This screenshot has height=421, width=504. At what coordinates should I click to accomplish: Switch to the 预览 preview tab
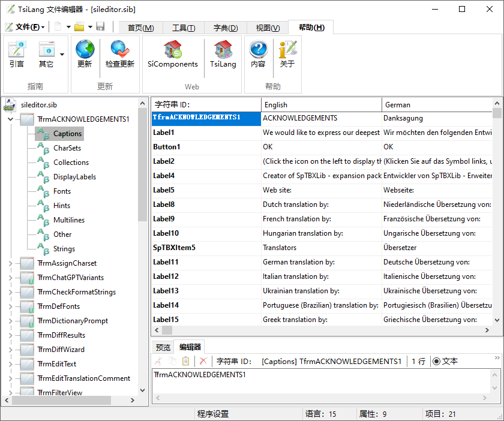click(x=163, y=347)
